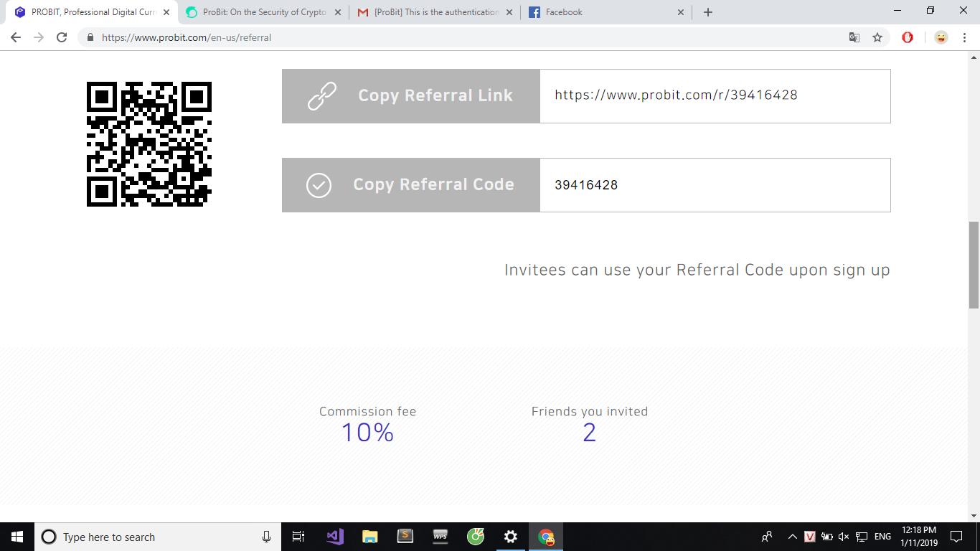Close the ProBit Security of Crypto tab
Viewport: 980px width, 551px height.
tap(338, 12)
